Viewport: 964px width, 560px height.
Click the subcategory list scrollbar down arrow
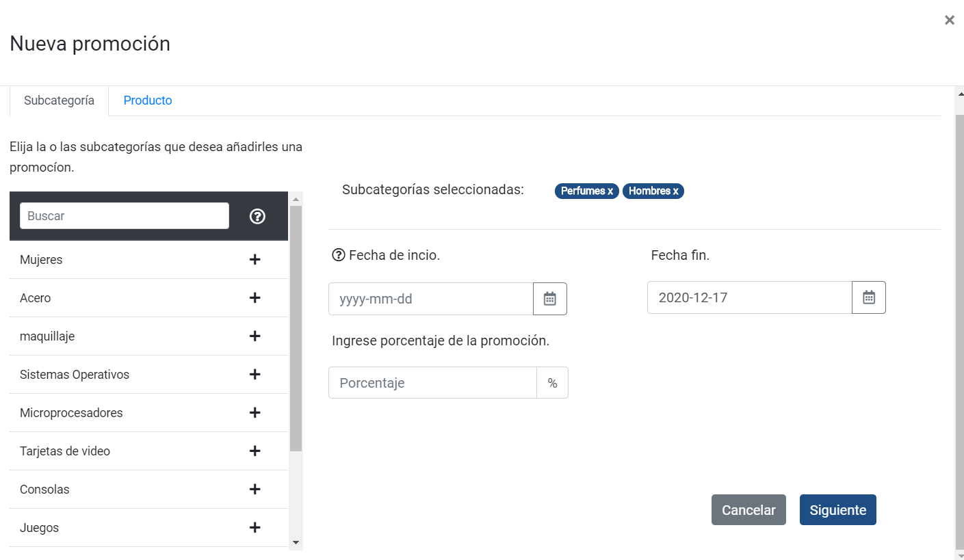296,542
